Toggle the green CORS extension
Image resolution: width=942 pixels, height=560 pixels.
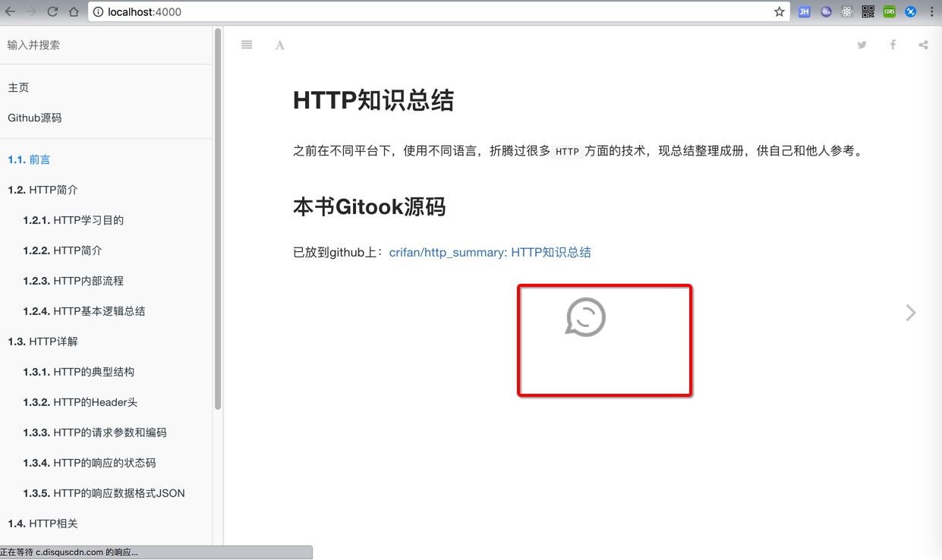[890, 11]
